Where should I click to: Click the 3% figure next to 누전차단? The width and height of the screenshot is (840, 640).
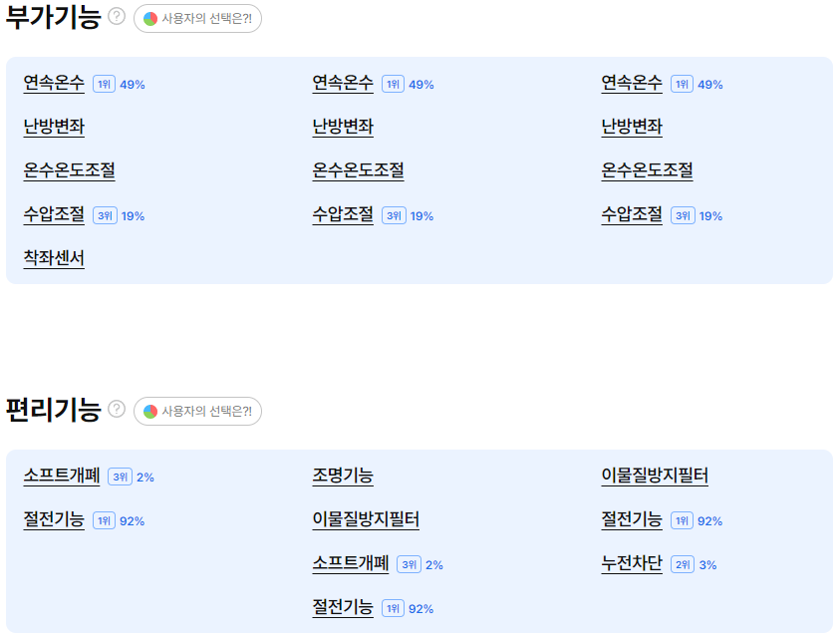(707, 565)
